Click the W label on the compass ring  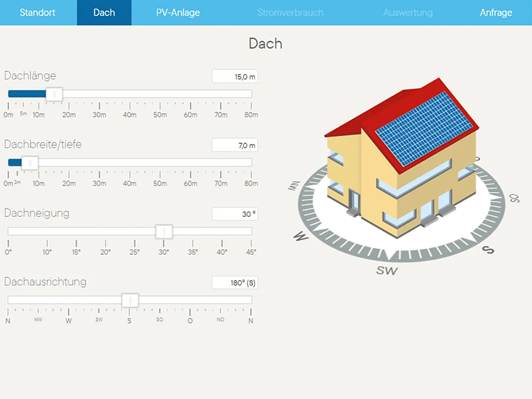[x=301, y=236]
